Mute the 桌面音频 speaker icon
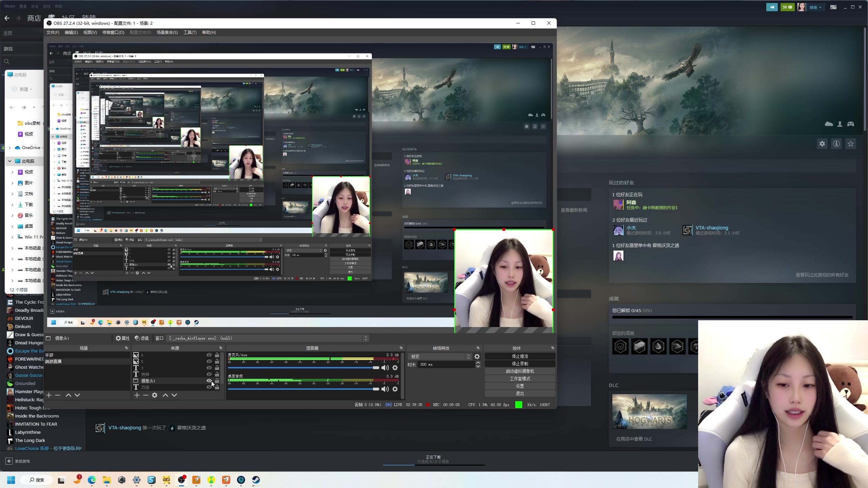This screenshot has width=868, height=488. (x=385, y=389)
